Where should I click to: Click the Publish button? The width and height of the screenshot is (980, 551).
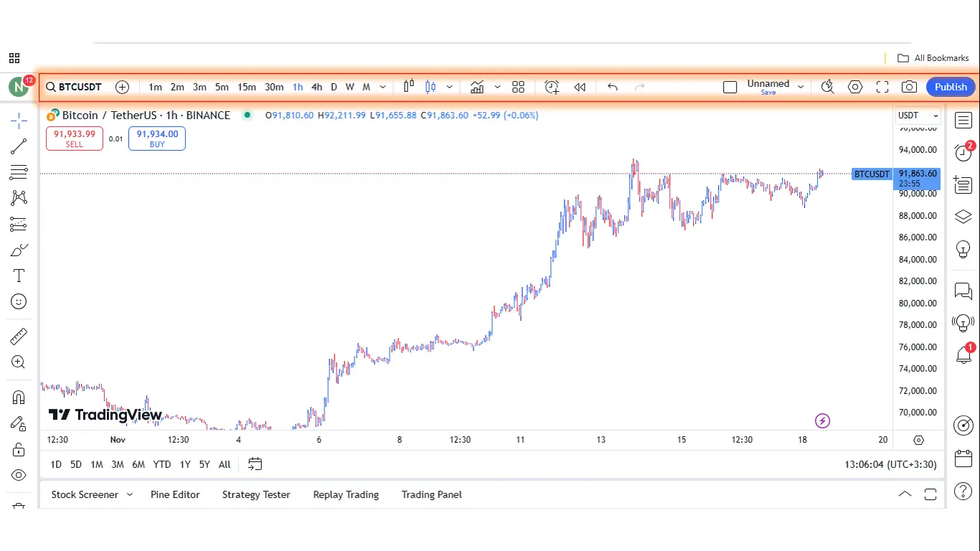pyautogui.click(x=951, y=87)
